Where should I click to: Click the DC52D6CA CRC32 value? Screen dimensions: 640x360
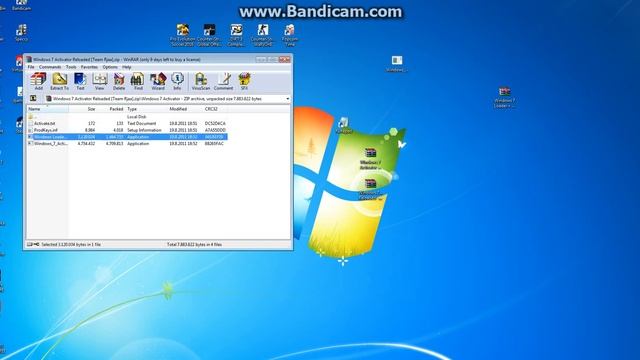215,123
